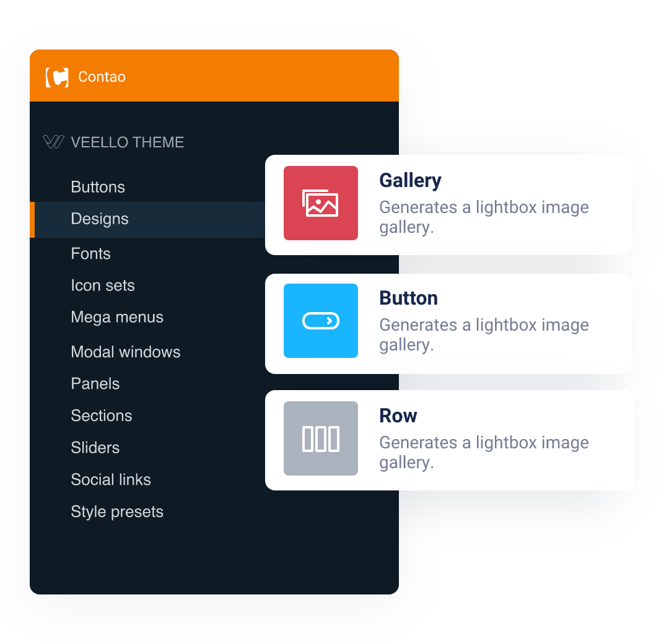The height and width of the screenshot is (644, 664).
Task: Click the Gallery card title
Action: [x=410, y=181]
